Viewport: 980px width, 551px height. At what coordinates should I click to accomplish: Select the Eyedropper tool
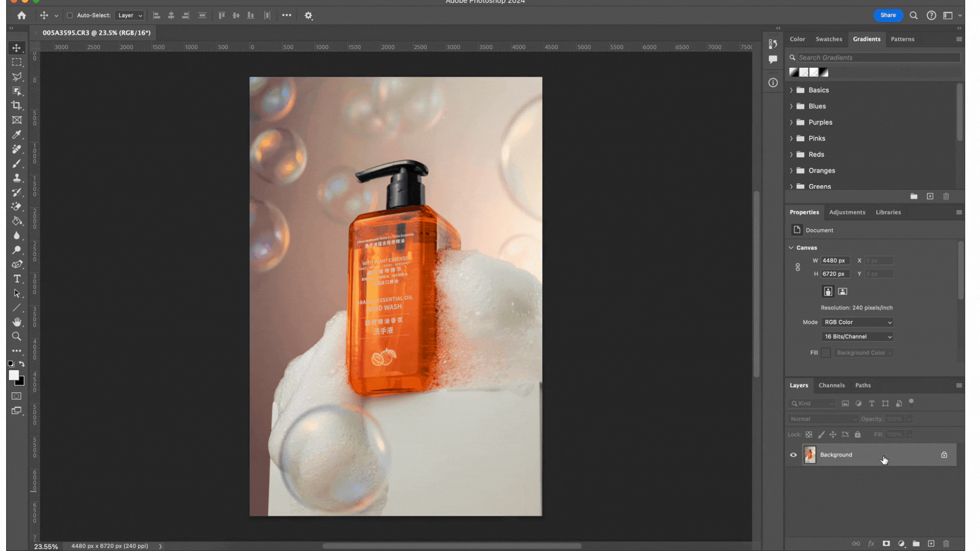click(x=17, y=135)
